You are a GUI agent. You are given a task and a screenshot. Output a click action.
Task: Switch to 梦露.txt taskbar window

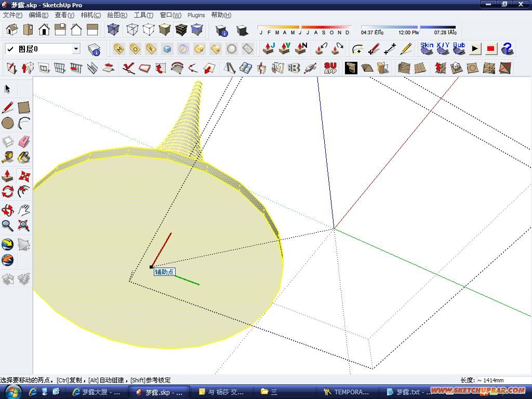409,392
